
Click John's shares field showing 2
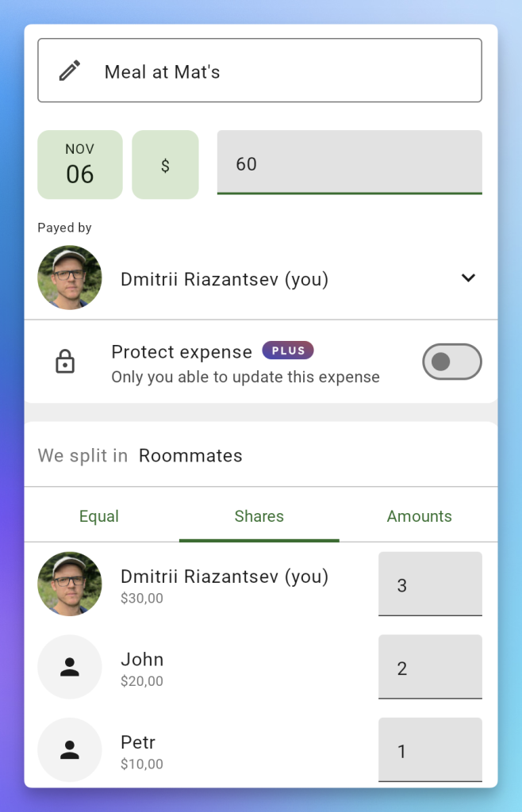coord(430,667)
